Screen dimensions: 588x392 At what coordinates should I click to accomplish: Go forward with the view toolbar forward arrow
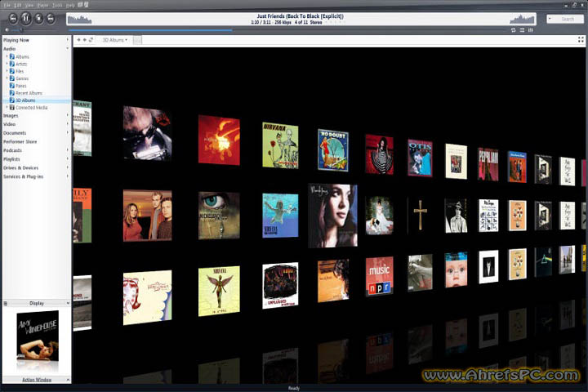[x=85, y=40]
